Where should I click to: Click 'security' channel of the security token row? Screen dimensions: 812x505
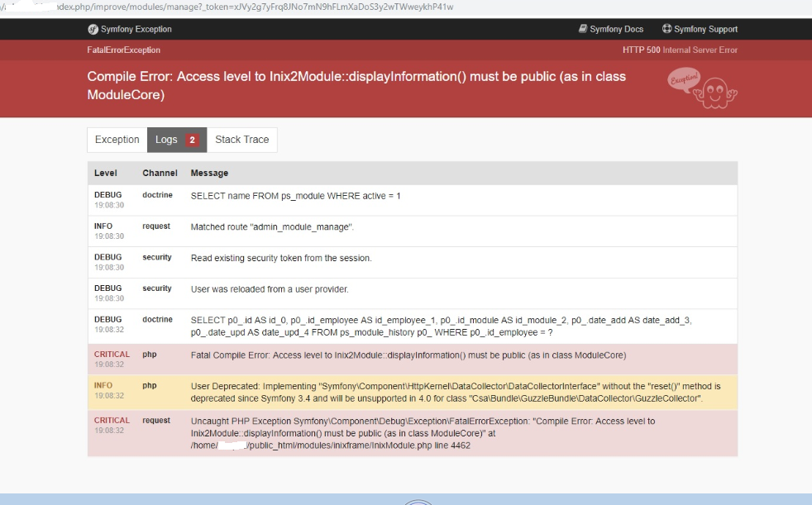click(x=157, y=257)
